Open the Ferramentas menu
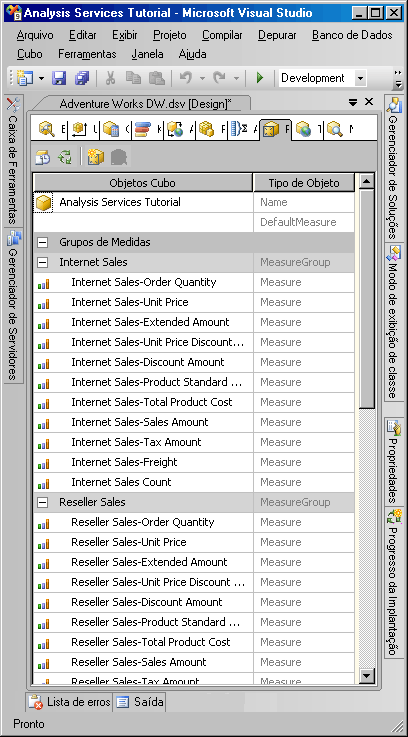The width and height of the screenshot is (408, 737). tap(87, 54)
